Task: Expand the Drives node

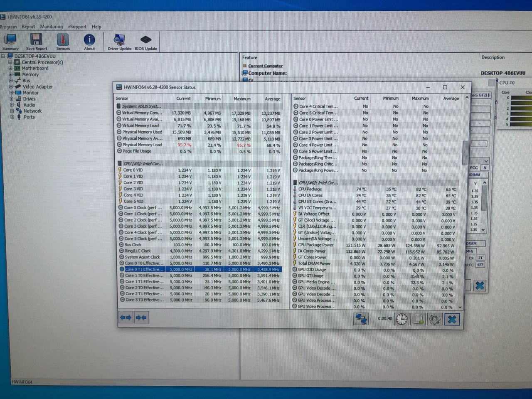Action: tap(11, 99)
